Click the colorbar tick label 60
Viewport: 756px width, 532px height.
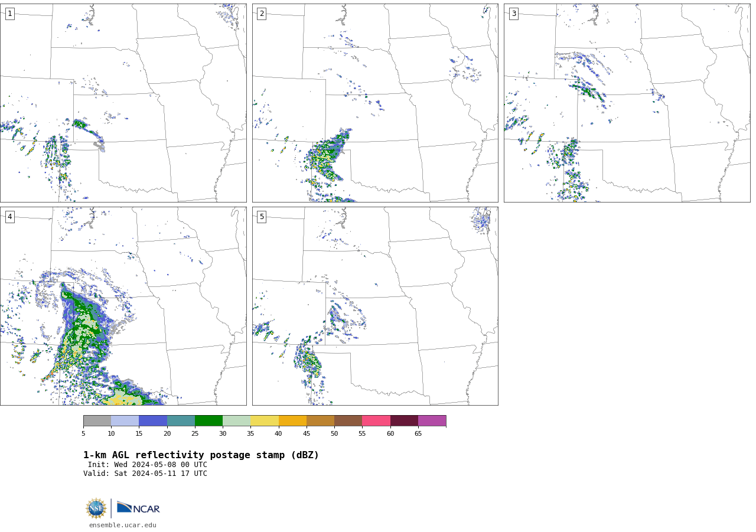tap(390, 434)
